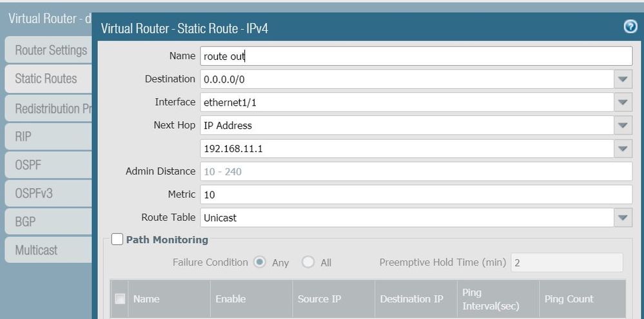Viewport: 644px width, 319px height.
Task: Open the Multicast tab
Action: 36,249
